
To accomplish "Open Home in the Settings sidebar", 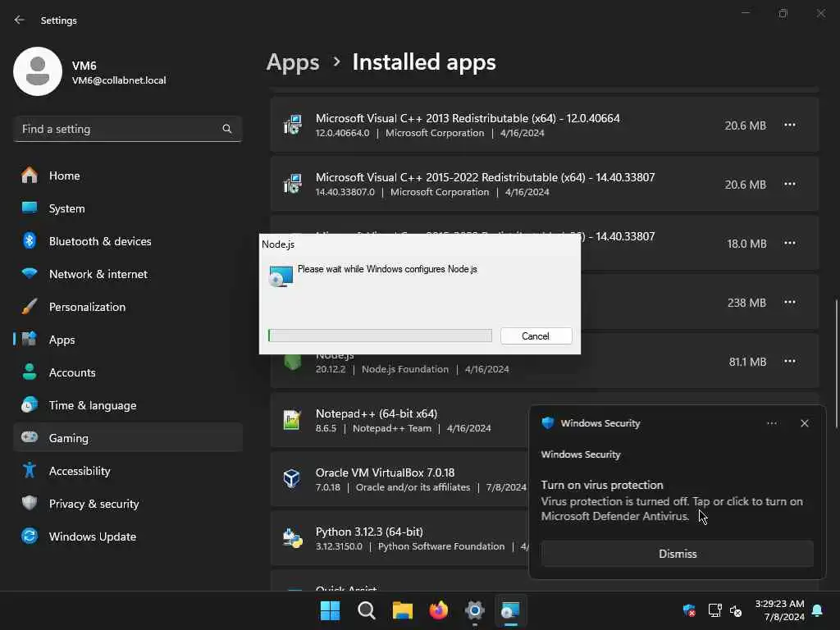I will (127, 176).
